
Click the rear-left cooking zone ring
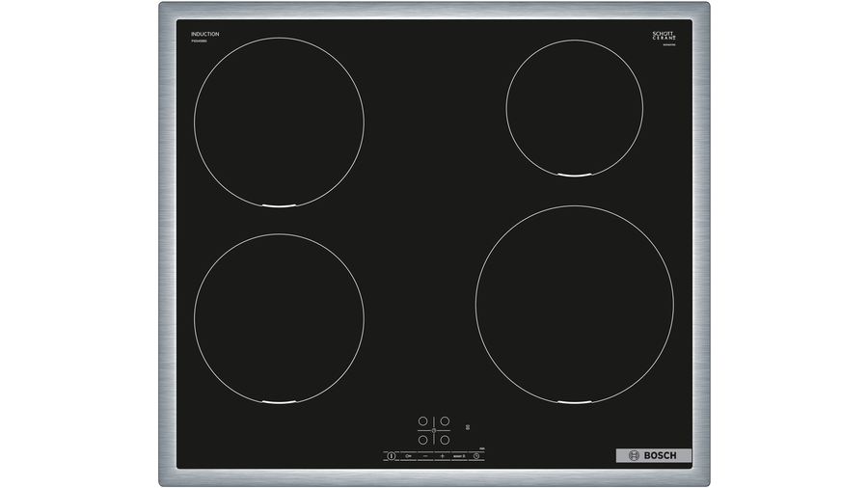click(279, 123)
